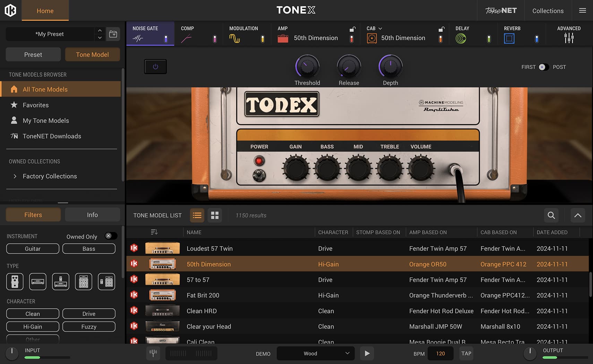Click the save preset icon

pyautogui.click(x=113, y=34)
